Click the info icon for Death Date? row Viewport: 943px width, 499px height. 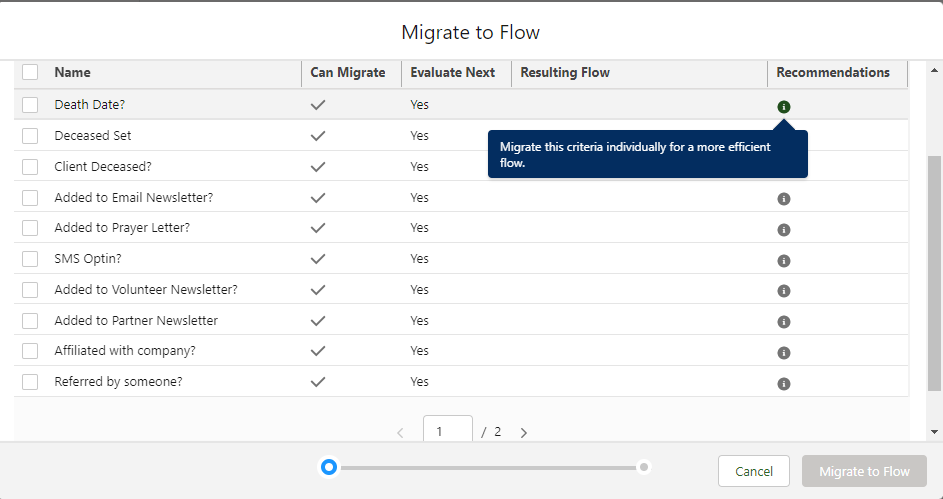(784, 106)
